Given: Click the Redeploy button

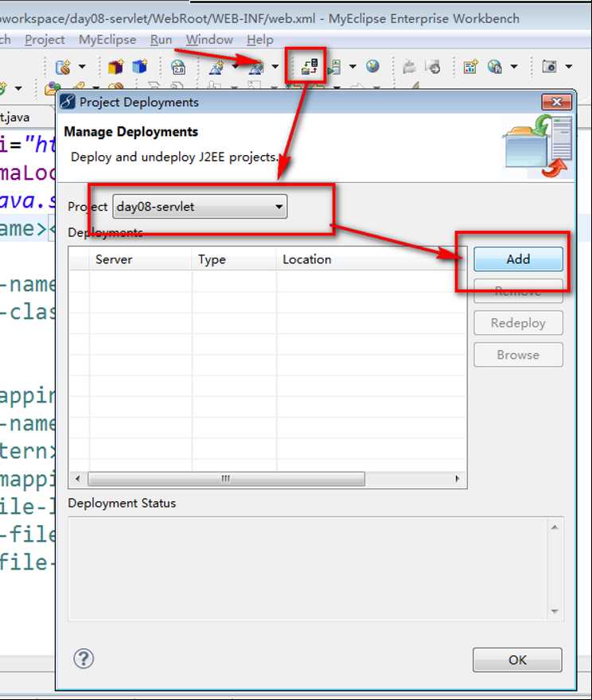Looking at the screenshot, I should (518, 323).
